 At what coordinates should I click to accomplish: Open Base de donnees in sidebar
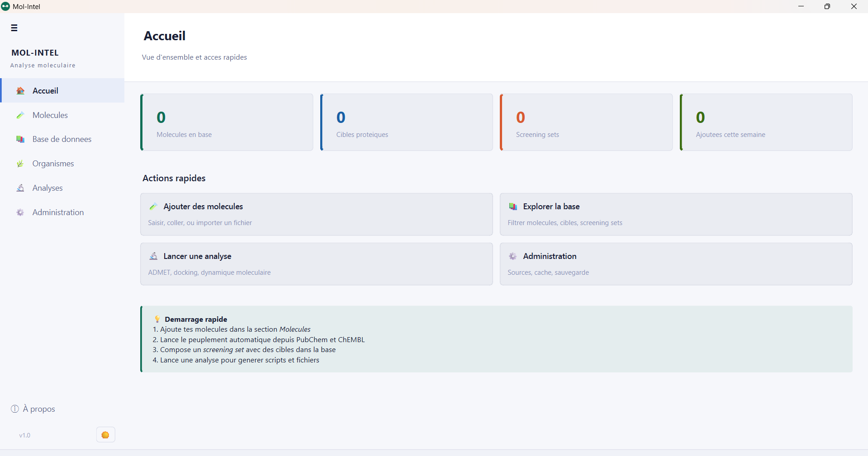[62, 139]
